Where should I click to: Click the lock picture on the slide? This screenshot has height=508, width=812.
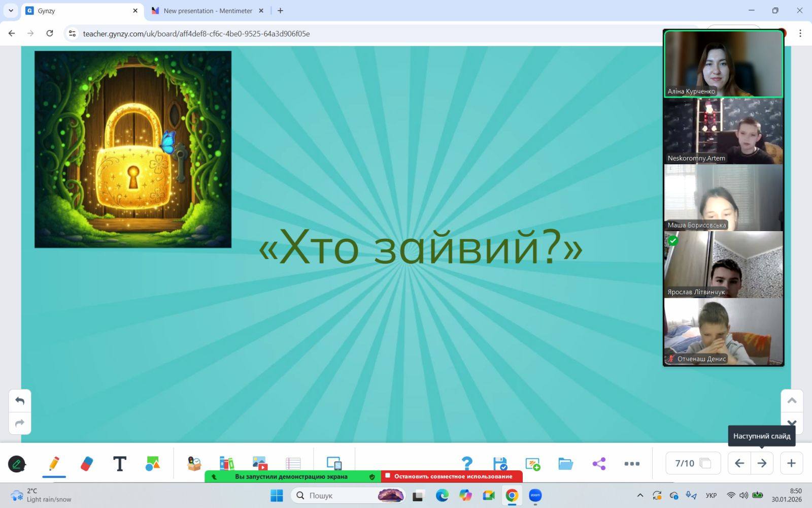point(133,149)
